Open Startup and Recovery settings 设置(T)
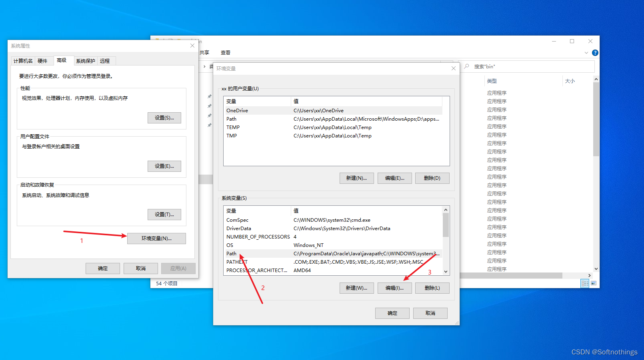644x360 pixels. pyautogui.click(x=164, y=215)
